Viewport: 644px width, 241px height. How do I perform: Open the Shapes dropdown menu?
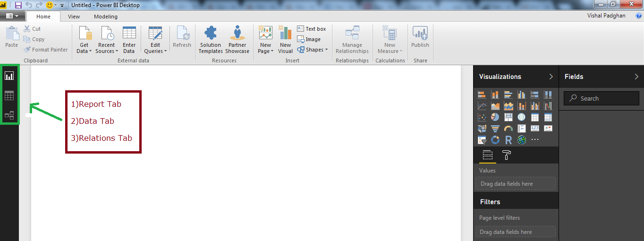[x=313, y=50]
